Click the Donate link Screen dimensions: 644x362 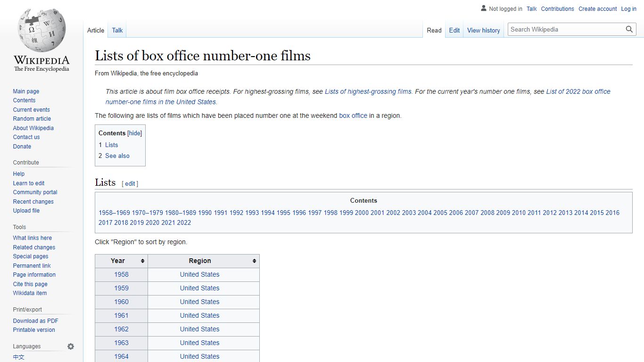[22, 147]
